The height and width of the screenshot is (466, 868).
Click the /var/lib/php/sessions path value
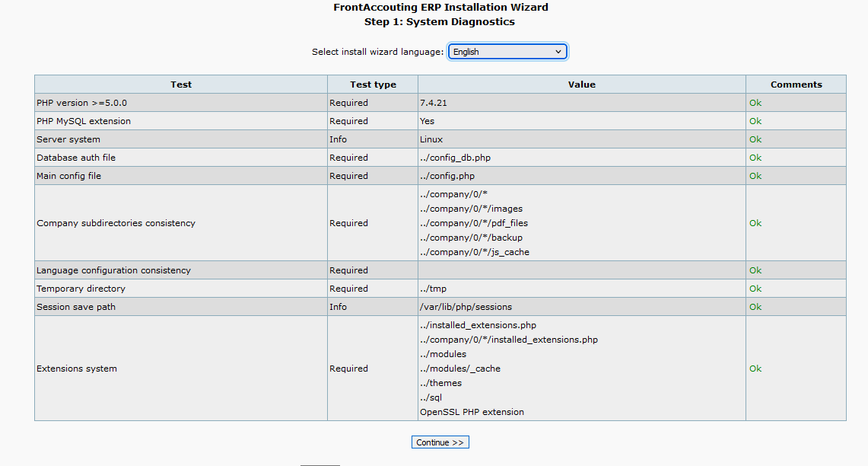(x=466, y=307)
